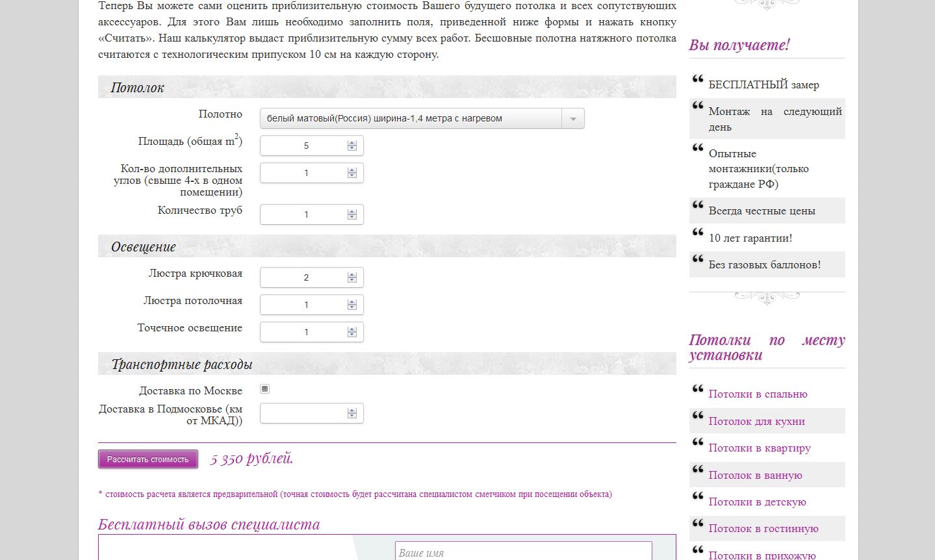Click the Рассчитать стоимость button
The image size is (935, 560).
pyautogui.click(x=148, y=459)
